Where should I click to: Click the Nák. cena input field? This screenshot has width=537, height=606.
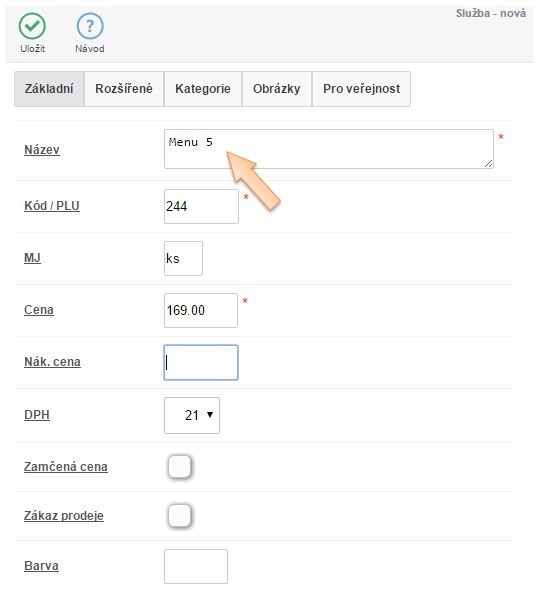tap(201, 362)
